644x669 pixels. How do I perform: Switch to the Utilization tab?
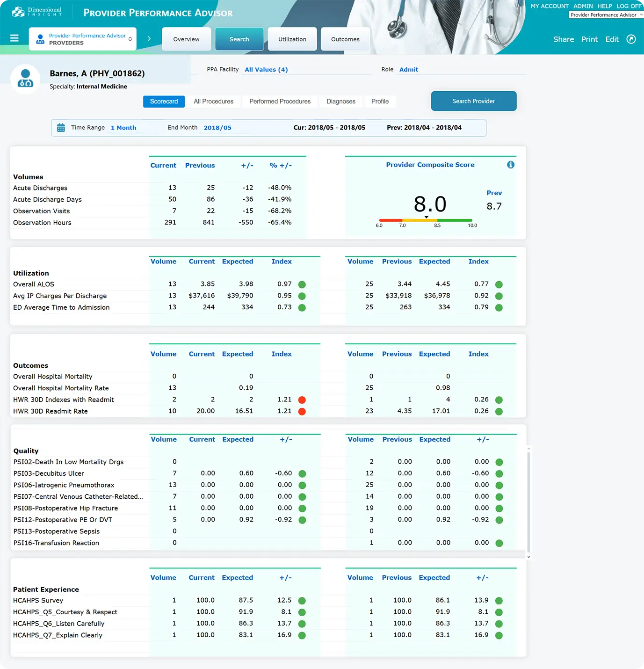(292, 39)
